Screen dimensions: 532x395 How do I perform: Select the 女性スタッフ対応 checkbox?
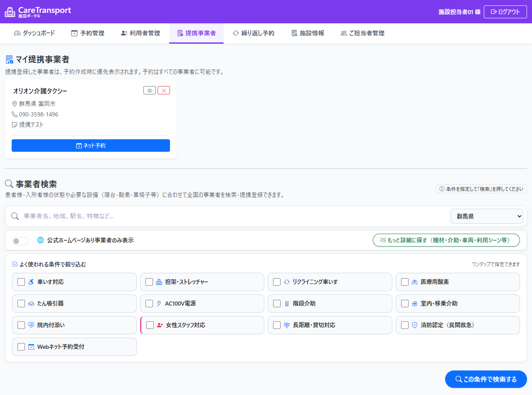(x=150, y=325)
